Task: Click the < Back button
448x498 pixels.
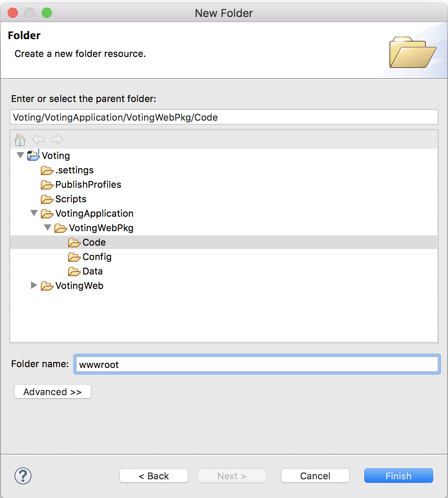Action: (153, 475)
